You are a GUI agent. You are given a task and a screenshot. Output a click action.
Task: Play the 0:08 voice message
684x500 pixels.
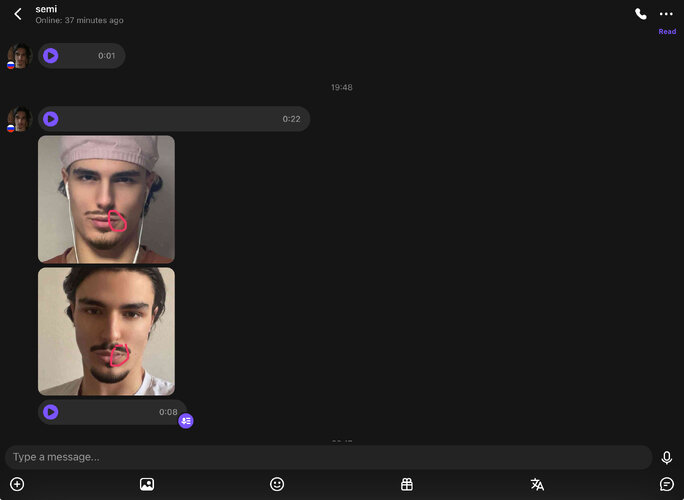[x=51, y=412]
